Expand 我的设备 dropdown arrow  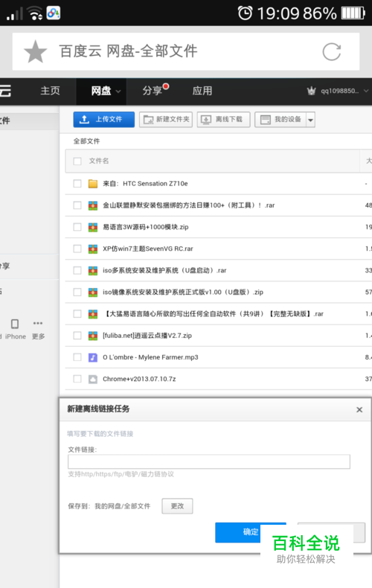(310, 120)
